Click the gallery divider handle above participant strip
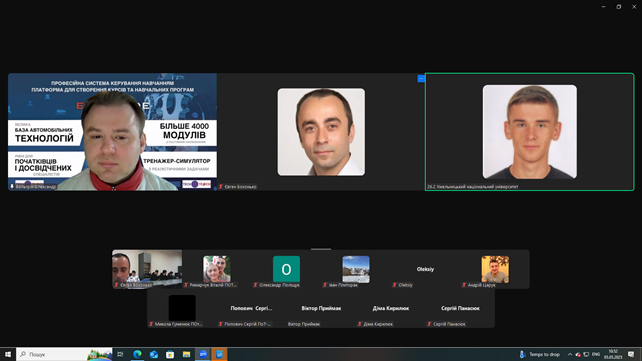The image size is (642, 361). pos(321,249)
